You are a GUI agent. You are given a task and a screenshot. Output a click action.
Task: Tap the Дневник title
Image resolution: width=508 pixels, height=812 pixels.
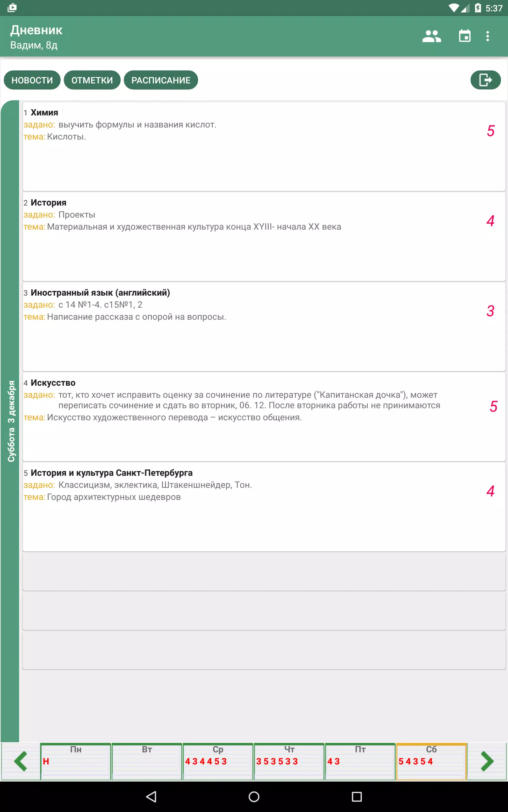[36, 30]
